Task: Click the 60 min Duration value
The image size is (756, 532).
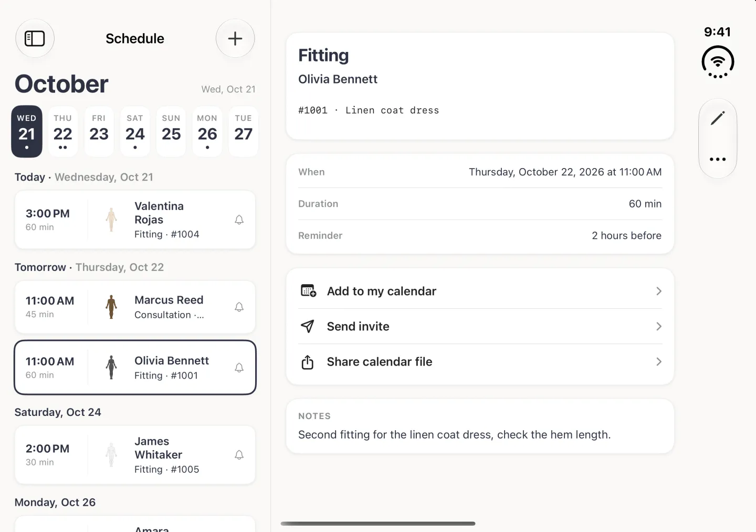Action: (x=645, y=204)
